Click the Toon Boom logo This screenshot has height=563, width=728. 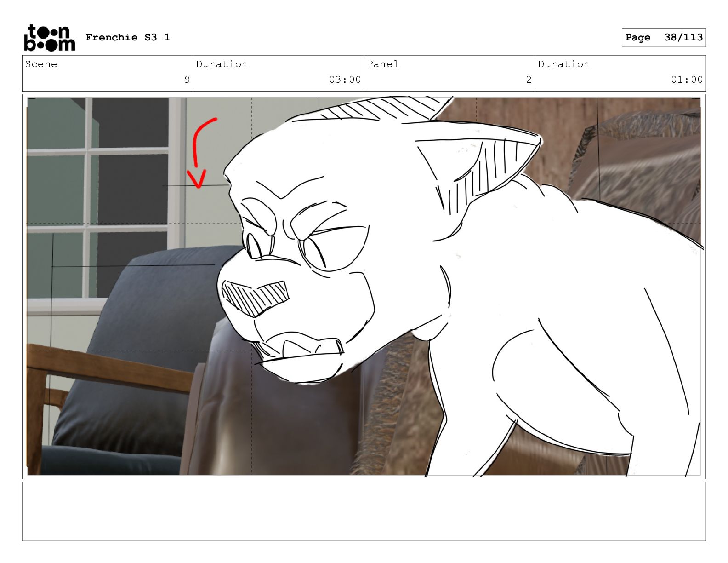[x=49, y=37]
